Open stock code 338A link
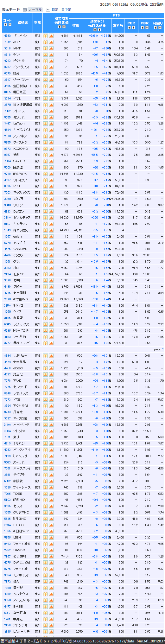165x644 pixels. coord(7,217)
